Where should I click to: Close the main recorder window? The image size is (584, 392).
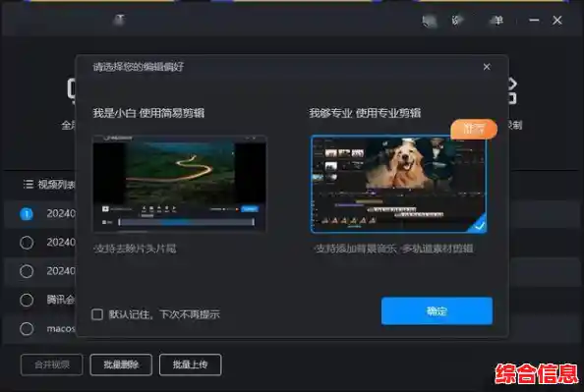pos(557,20)
